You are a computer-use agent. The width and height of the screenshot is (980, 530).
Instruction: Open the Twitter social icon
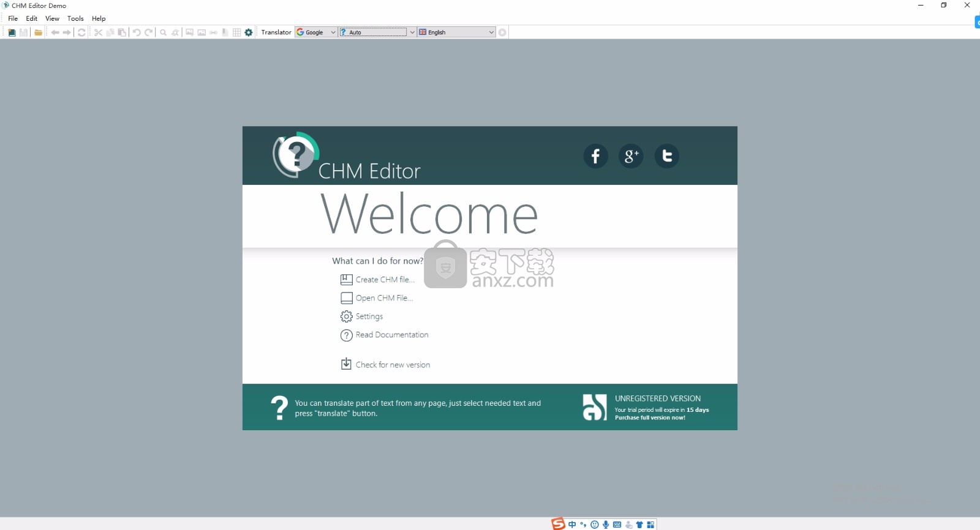click(x=666, y=156)
